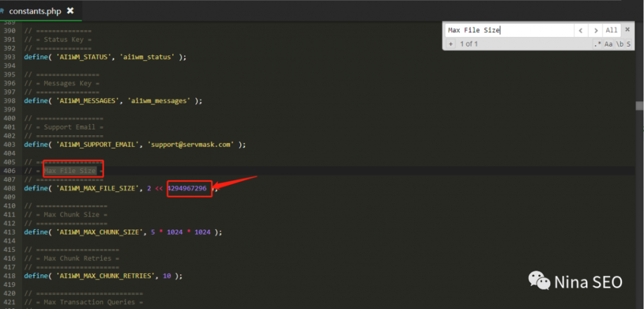Click the 'Max Chunk Retries' comment
644x309 pixels.
[77, 258]
